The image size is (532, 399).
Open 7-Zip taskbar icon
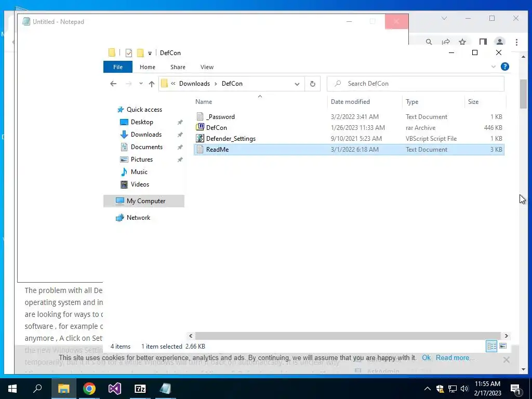[140, 389]
